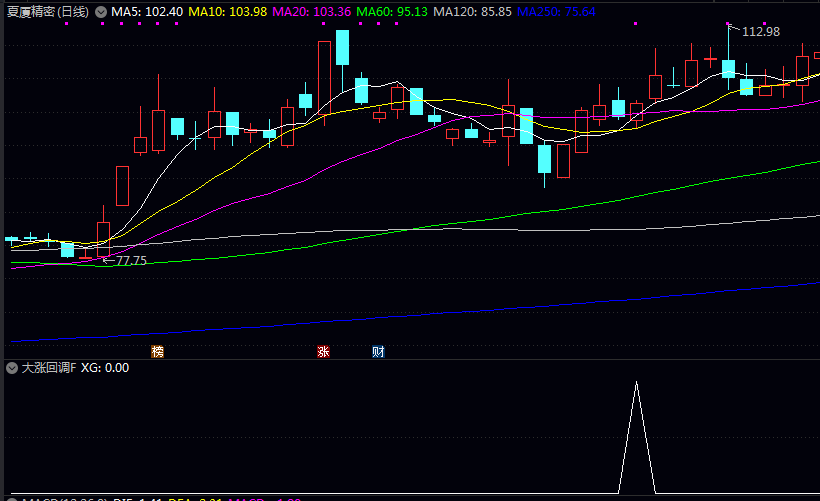Expand the 大涨回调F indicator dropdown

12,368
